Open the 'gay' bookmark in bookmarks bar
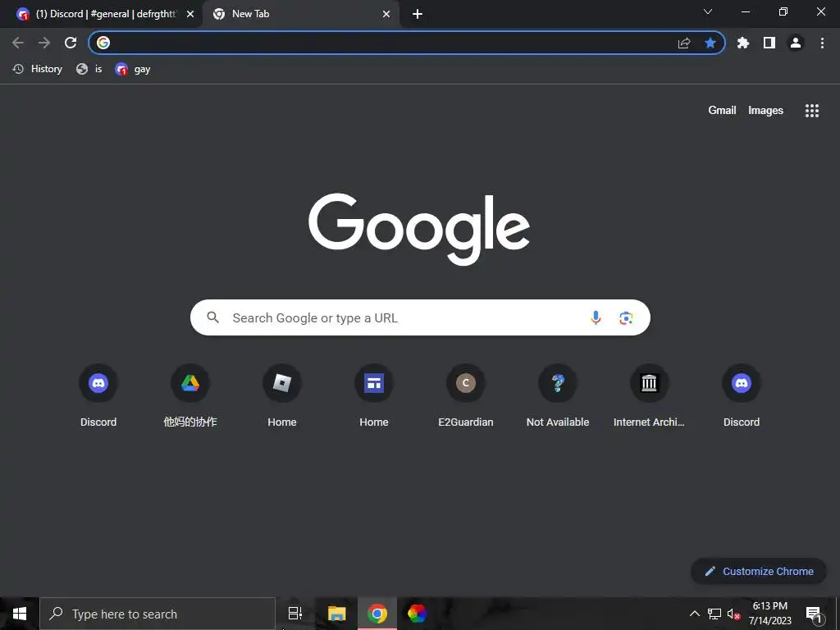Image resolution: width=840 pixels, height=630 pixels. (x=133, y=69)
